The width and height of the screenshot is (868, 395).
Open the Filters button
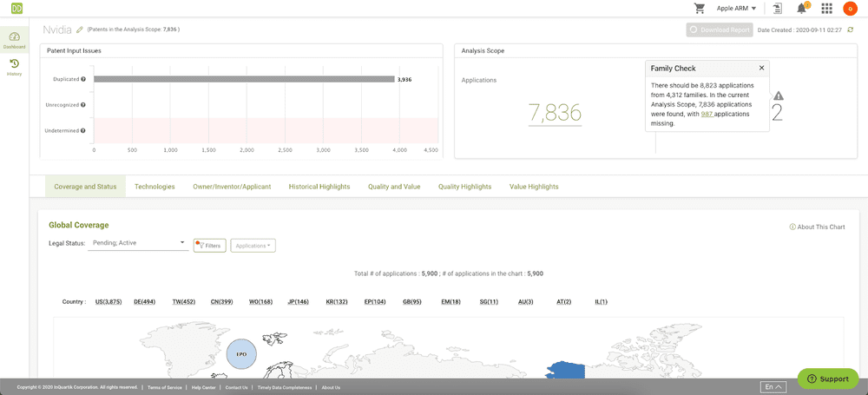coord(210,246)
